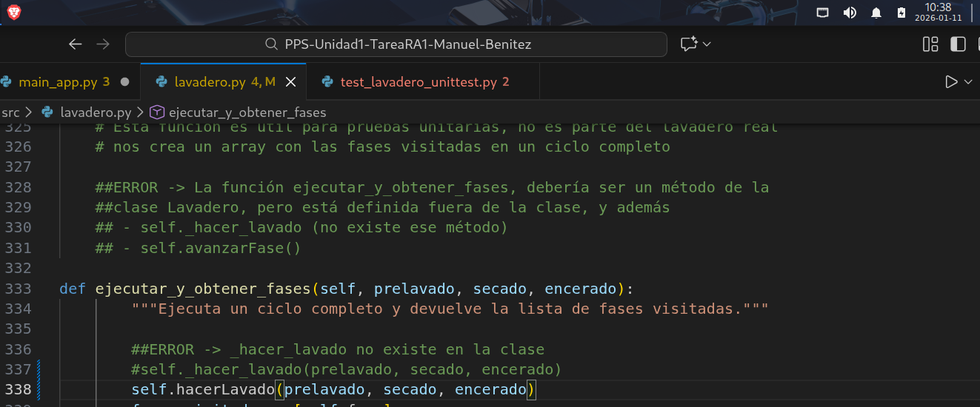Expand the Copilot chat dropdown chevron
The height and width of the screenshot is (407, 980).
coord(707,44)
